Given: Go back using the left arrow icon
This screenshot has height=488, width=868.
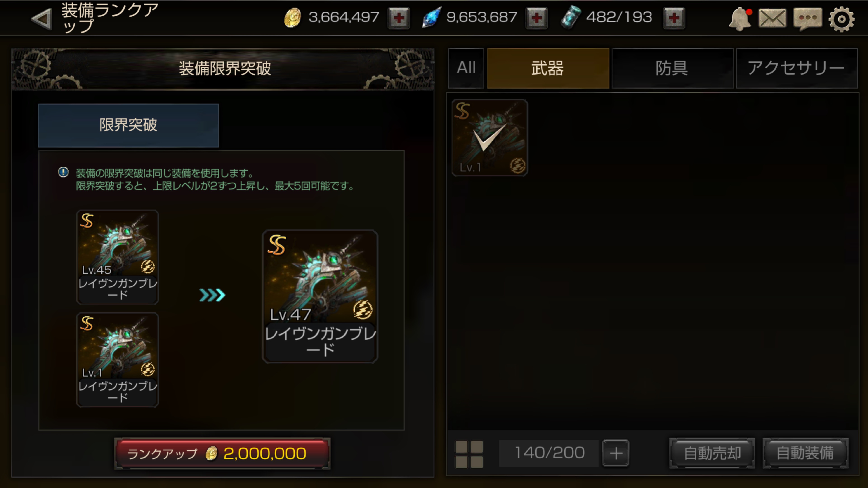Looking at the screenshot, I should pos(42,19).
